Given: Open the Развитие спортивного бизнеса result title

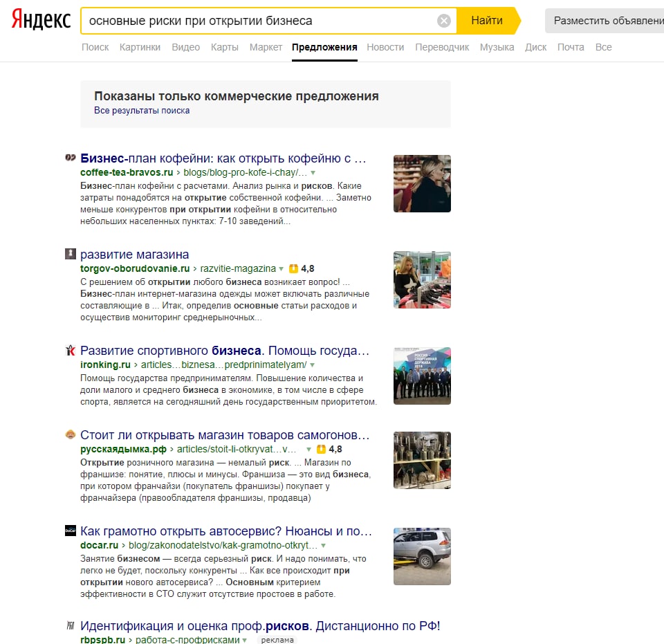Looking at the screenshot, I should click(225, 351).
